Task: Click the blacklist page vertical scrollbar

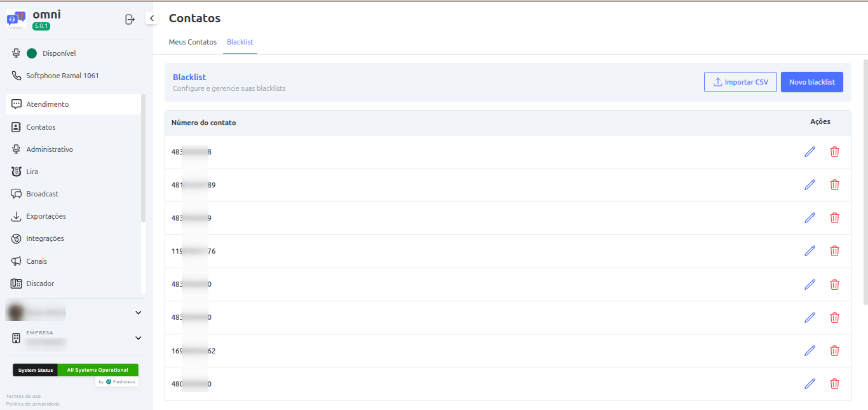Action: pyautogui.click(x=865, y=178)
